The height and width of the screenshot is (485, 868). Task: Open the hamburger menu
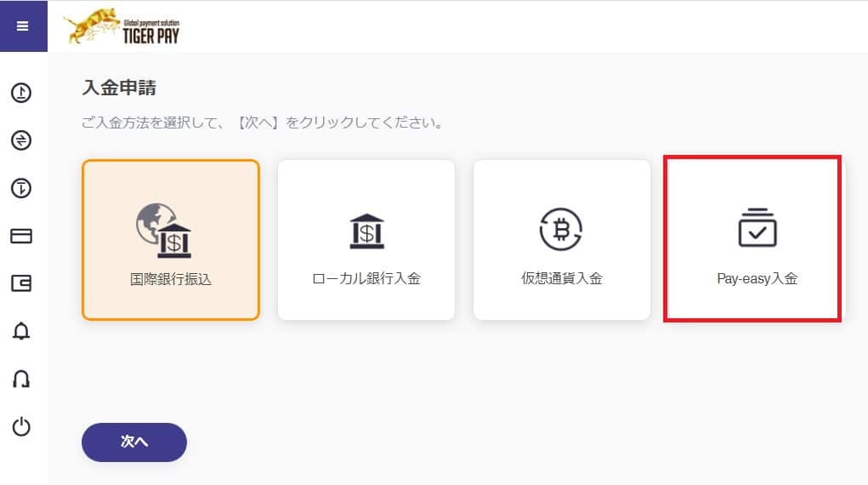tap(23, 26)
